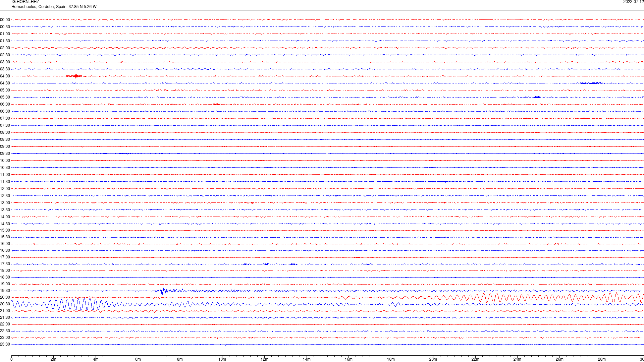This screenshot has width=644, height=362.
Task: Select the 12:00 time label
Action: click(x=5, y=189)
